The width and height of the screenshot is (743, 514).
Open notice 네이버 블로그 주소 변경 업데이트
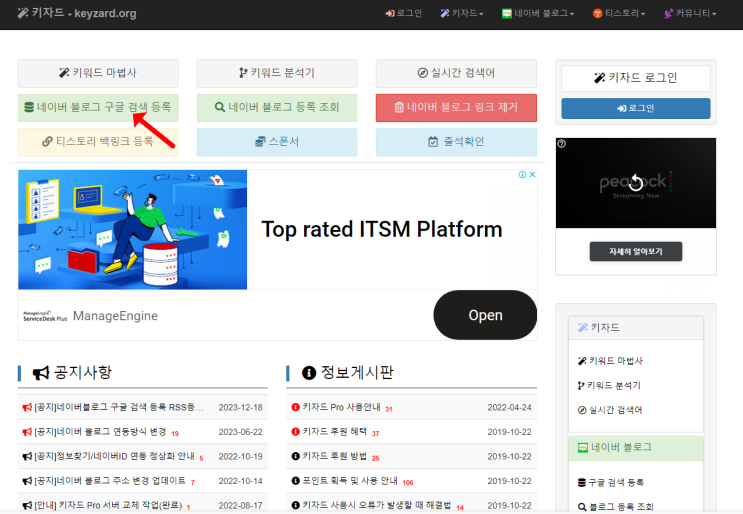[x=110, y=481]
